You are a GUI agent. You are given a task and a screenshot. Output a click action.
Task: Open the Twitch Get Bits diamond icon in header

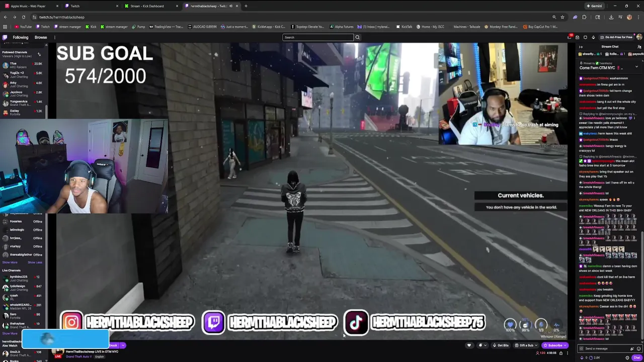pyautogui.click(x=593, y=37)
